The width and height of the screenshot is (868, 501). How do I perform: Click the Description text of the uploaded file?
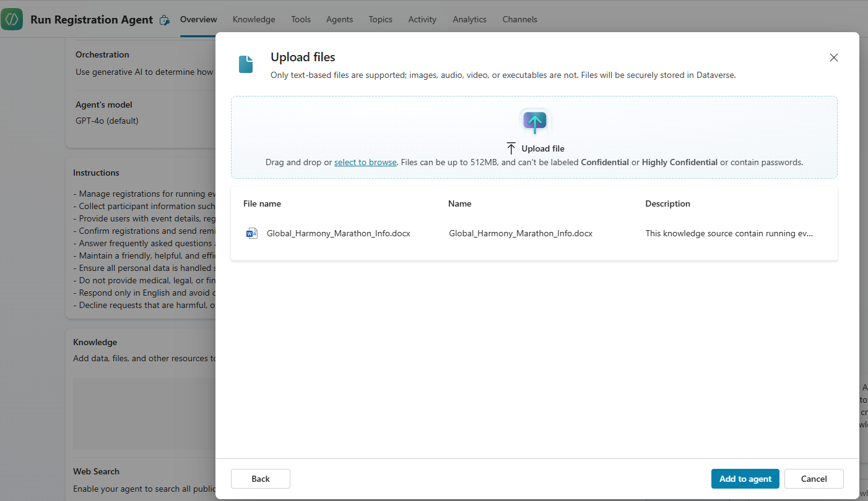point(729,233)
